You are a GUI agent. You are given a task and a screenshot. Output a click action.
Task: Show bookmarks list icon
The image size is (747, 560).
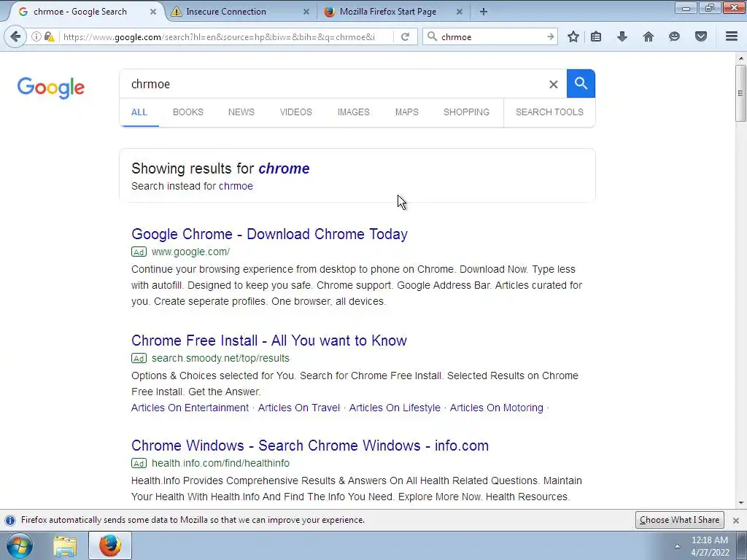pyautogui.click(x=596, y=36)
